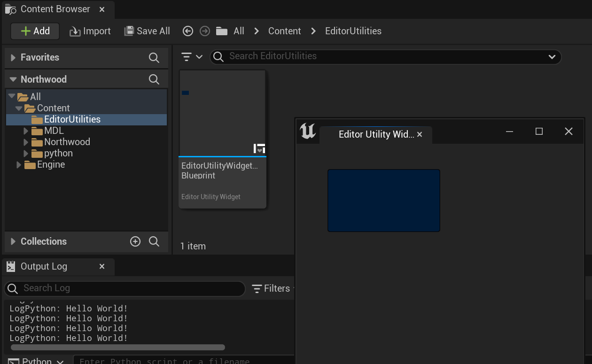
Task: Click the Add button in Content Browser
Action: click(35, 31)
